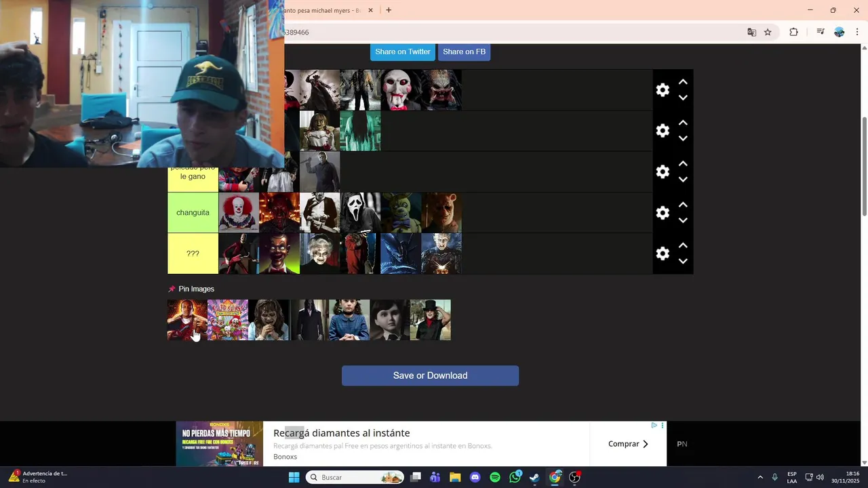The height and width of the screenshot is (488, 868).
Task: Select the Annabelle doll thumbnail
Action: [x=319, y=131]
